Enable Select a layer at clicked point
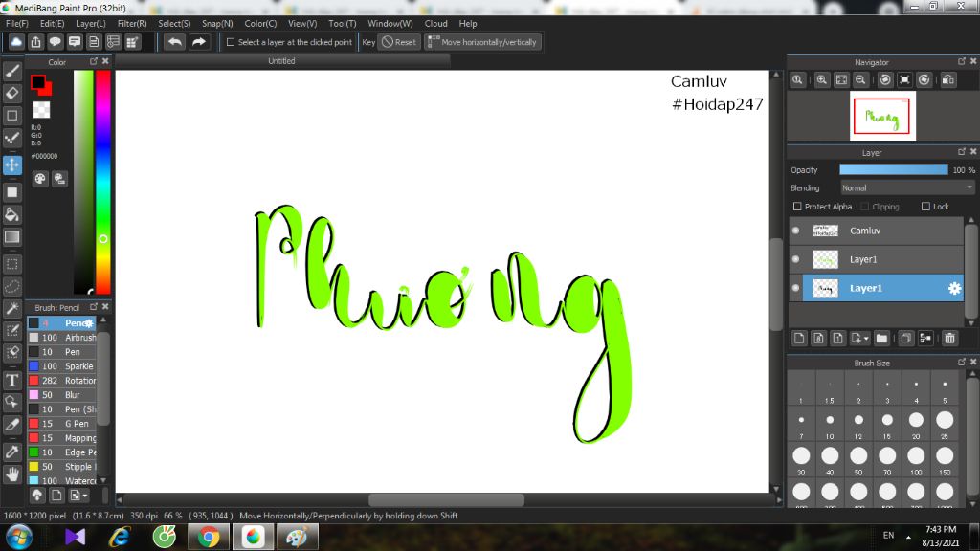 [231, 42]
